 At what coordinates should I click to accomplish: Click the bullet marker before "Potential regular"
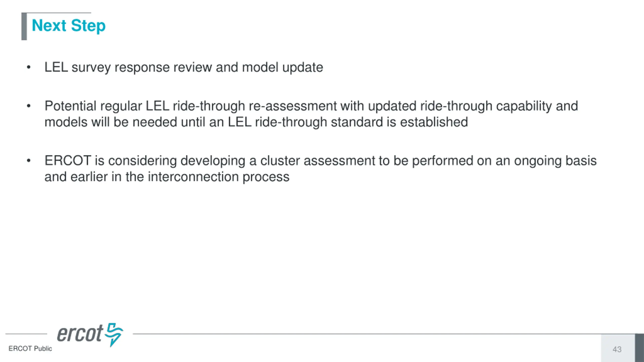pos(29,106)
